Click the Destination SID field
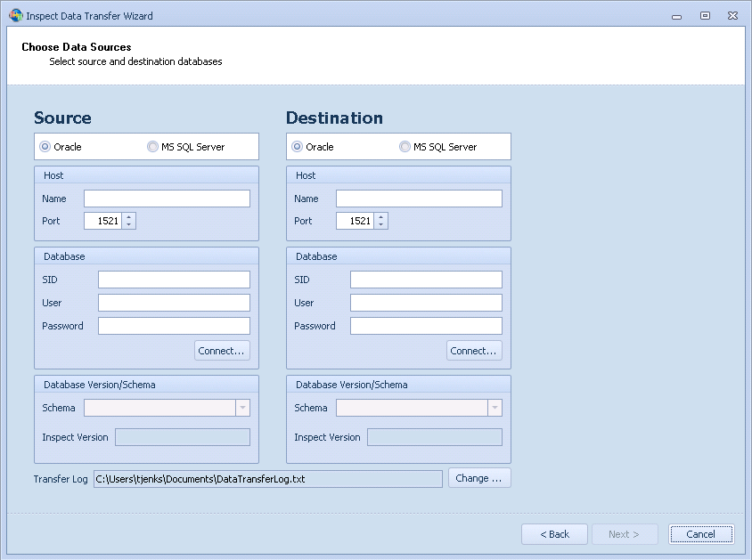This screenshot has width=752, height=560. pos(427,280)
